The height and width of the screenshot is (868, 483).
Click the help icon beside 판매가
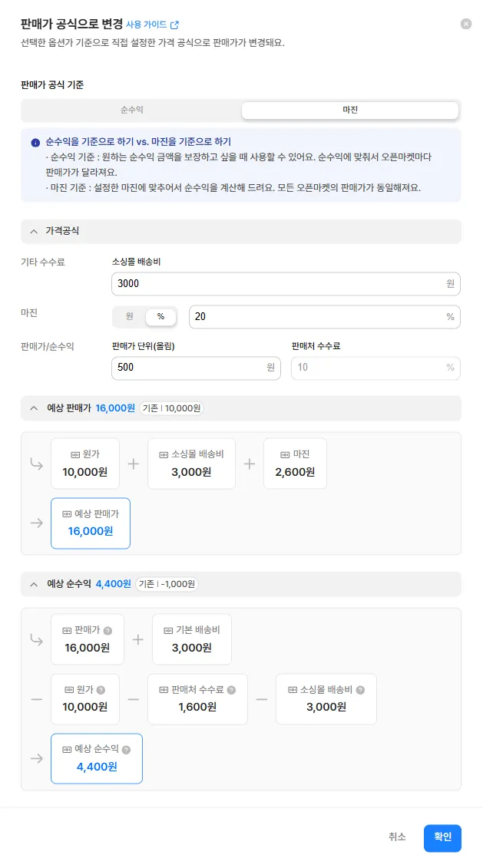tap(108, 631)
